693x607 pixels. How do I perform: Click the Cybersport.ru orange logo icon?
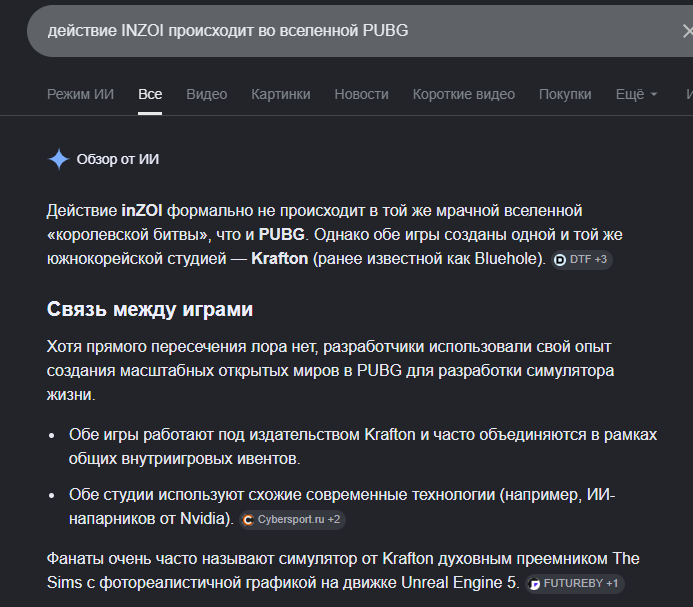(248, 520)
